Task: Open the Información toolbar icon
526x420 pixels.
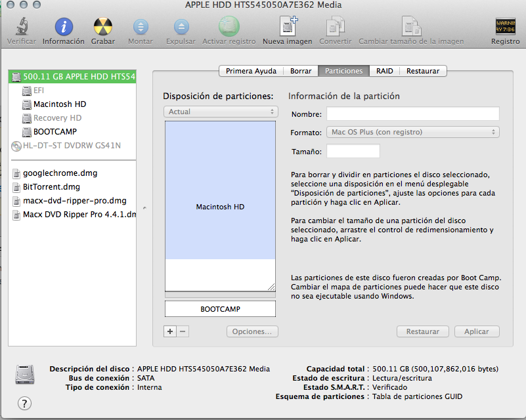Action: (x=64, y=26)
